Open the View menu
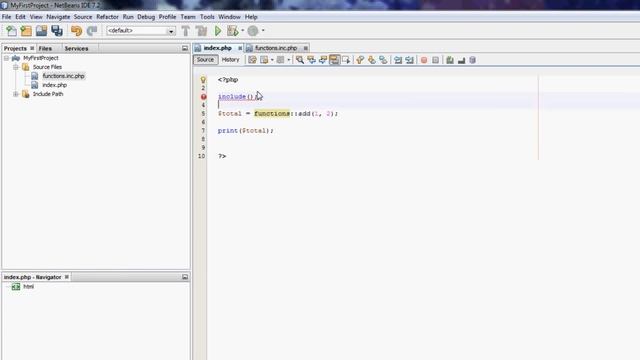This screenshot has height=360, width=640. point(36,17)
